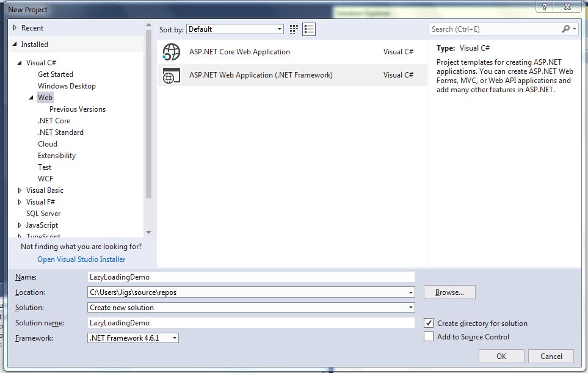This screenshot has height=373, width=588.
Task: Click the ASP.NET Web Application (.NET Framework) icon
Action: 172,75
